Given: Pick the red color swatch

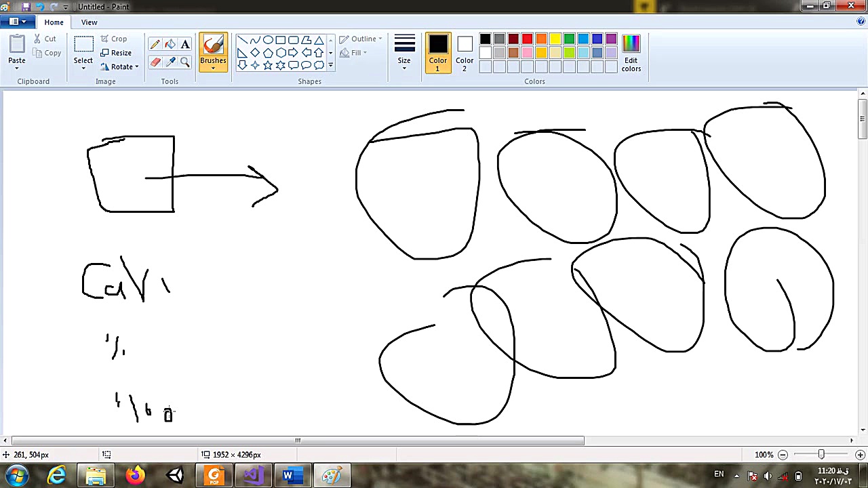Looking at the screenshot, I should tap(528, 39).
